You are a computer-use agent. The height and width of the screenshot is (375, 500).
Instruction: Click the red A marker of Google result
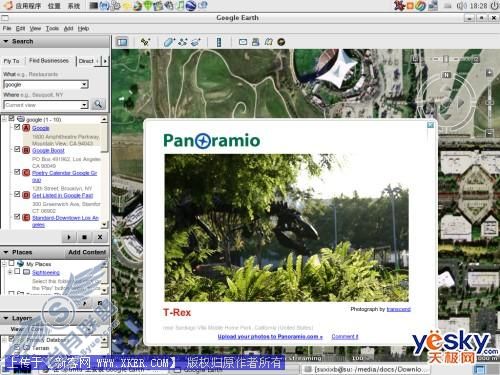[26, 128]
